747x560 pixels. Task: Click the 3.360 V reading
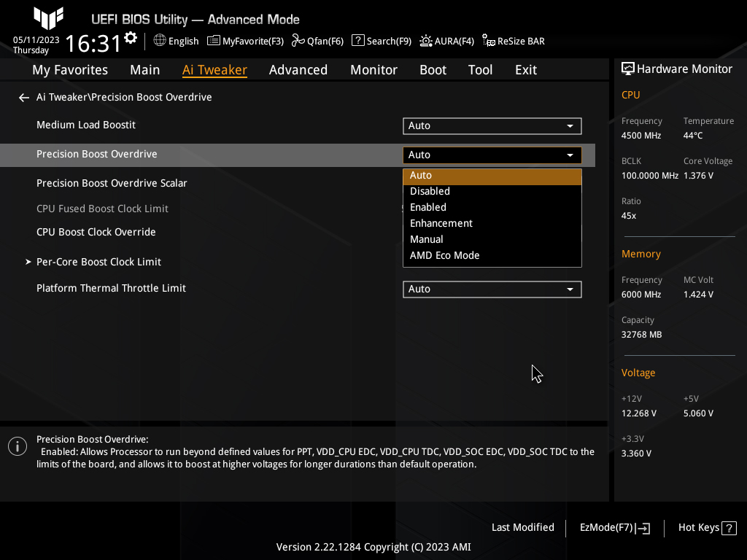pos(636,454)
